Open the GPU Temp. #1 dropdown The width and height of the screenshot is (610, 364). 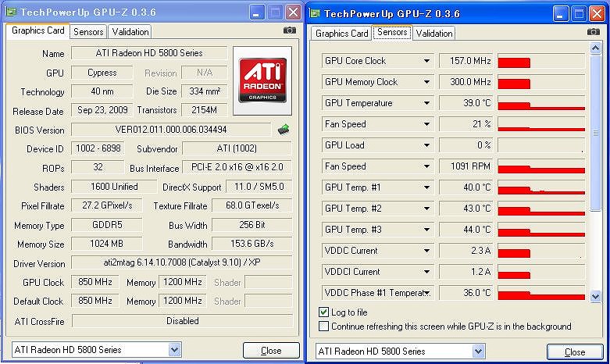tap(426, 187)
